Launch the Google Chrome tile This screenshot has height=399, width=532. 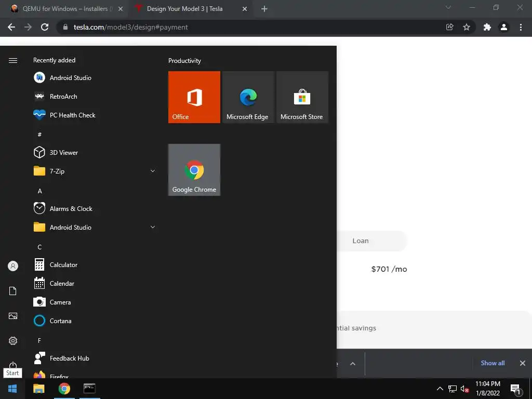click(x=194, y=170)
